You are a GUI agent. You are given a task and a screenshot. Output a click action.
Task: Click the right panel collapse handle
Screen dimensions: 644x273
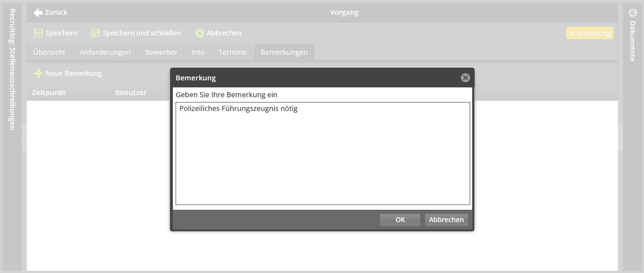pos(620,137)
